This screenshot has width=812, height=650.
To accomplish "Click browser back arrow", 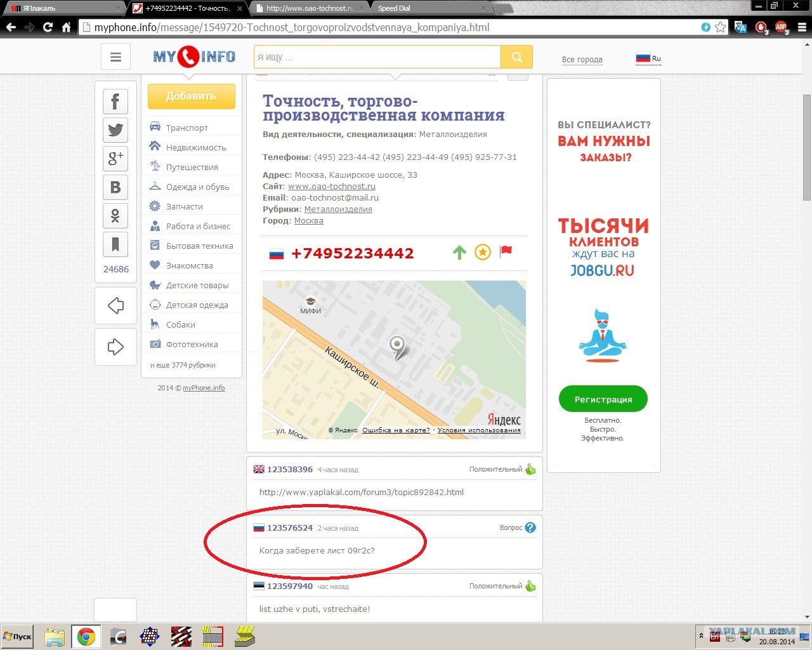I will [x=11, y=27].
